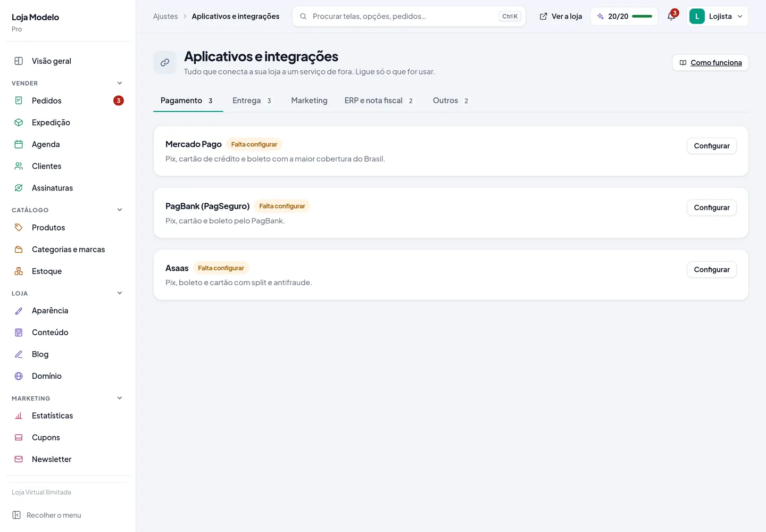Switch to the Outros tab
The width and height of the screenshot is (766, 532).
pyautogui.click(x=452, y=101)
